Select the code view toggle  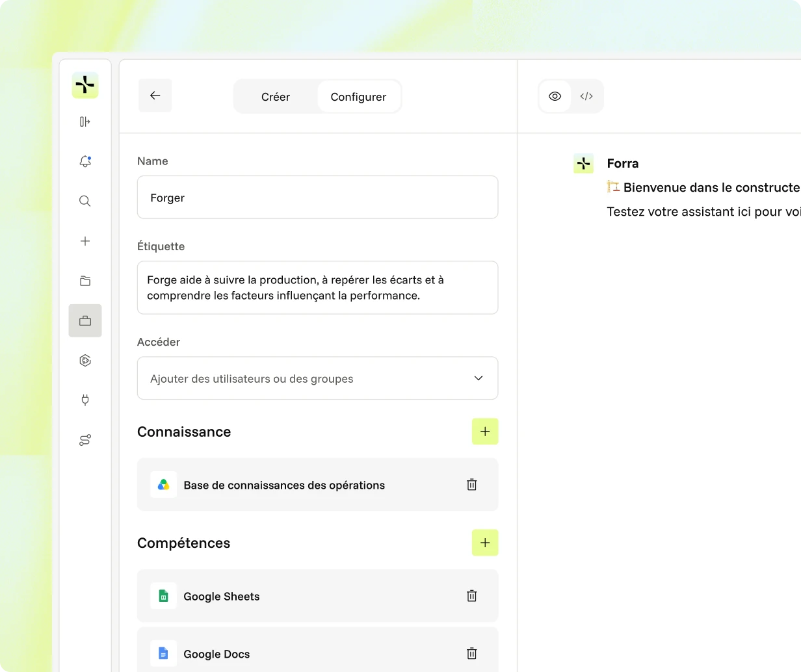coord(586,96)
